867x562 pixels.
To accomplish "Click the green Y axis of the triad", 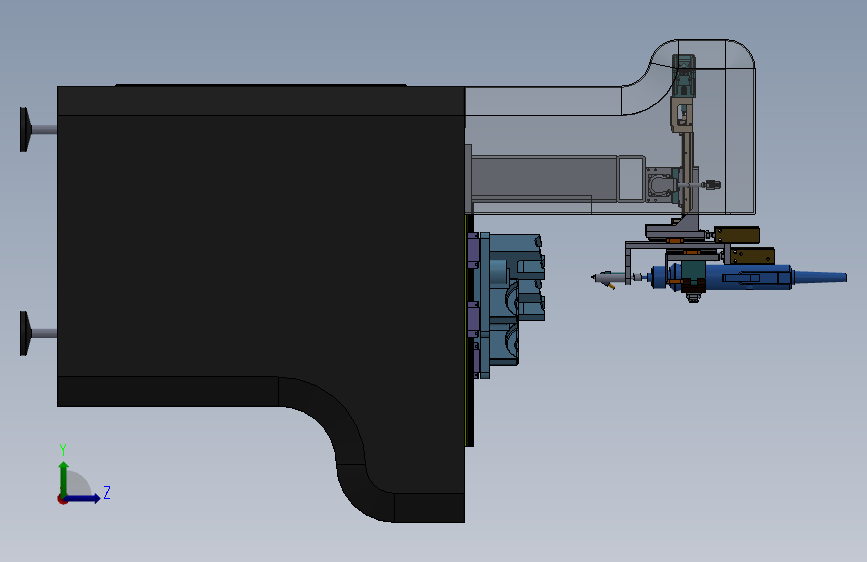I will pos(64,478).
